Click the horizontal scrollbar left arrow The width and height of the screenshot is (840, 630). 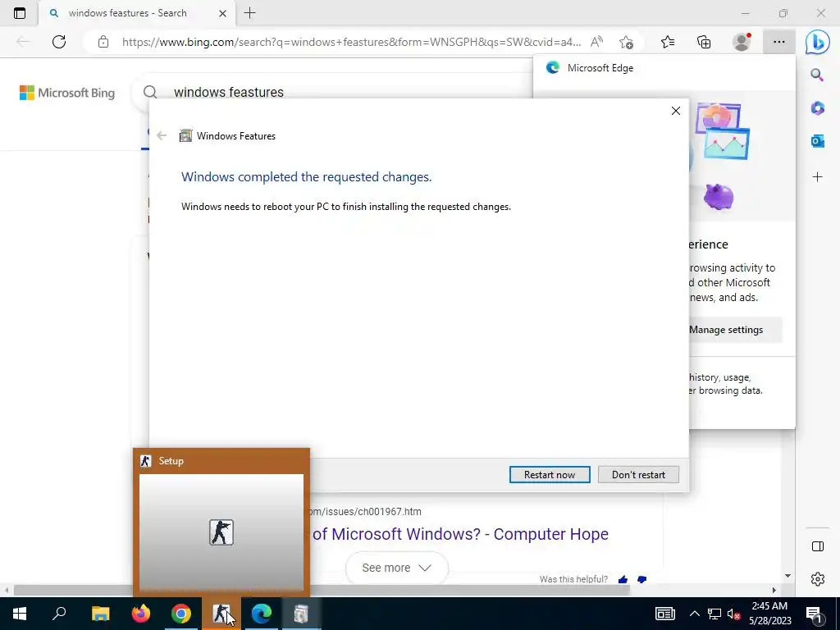pyautogui.click(x=7, y=591)
